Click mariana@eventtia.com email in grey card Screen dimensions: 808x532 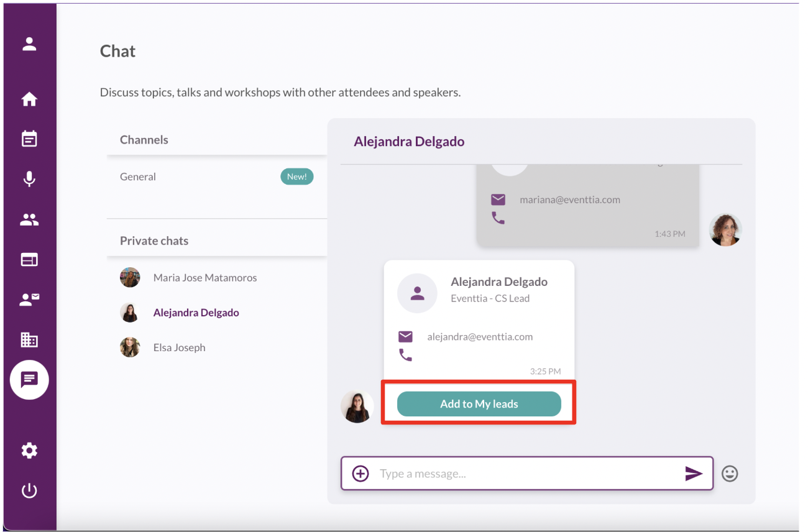pyautogui.click(x=570, y=200)
